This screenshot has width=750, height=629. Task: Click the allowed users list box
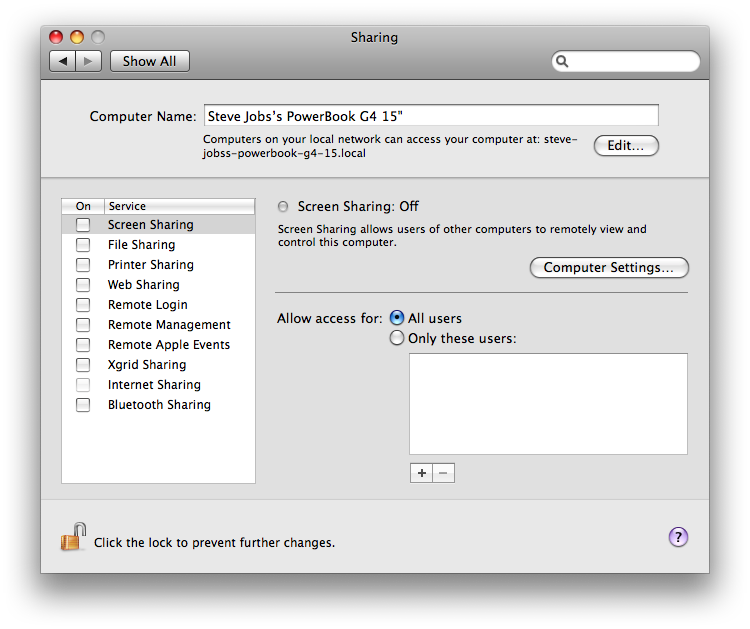[548, 404]
